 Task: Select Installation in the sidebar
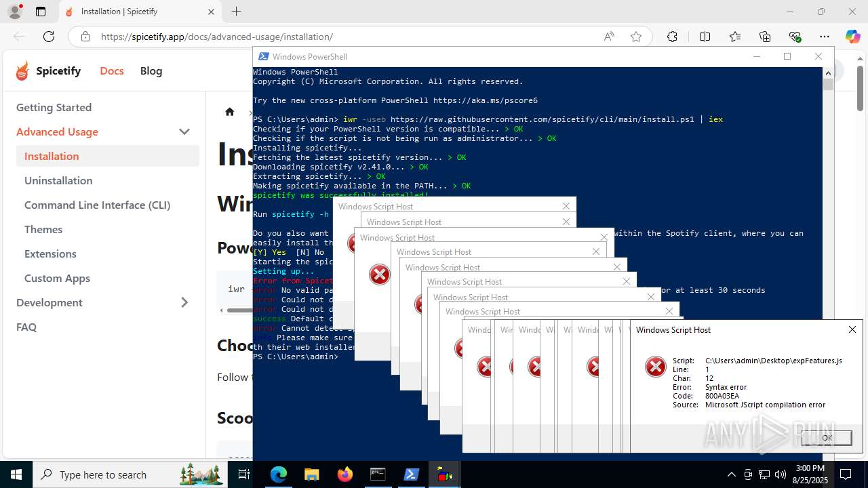coord(108,156)
